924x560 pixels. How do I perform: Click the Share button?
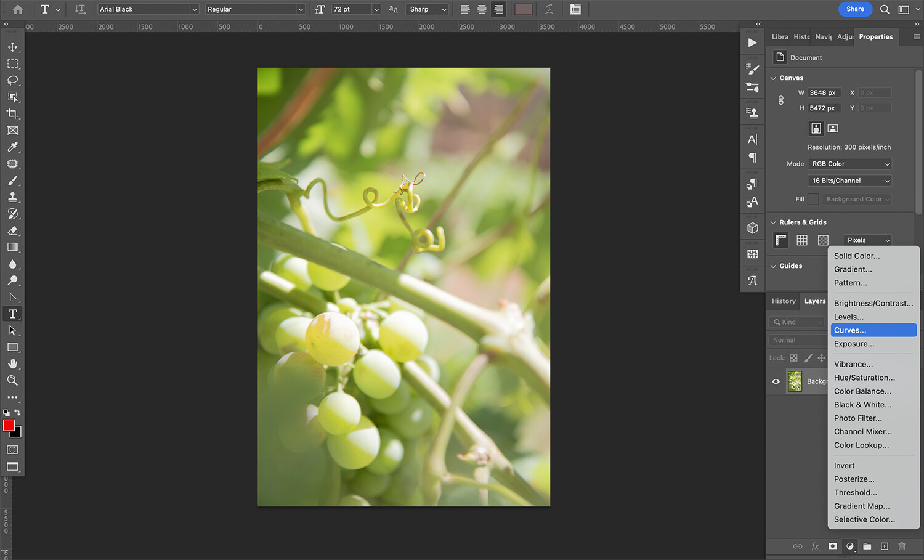coord(855,9)
